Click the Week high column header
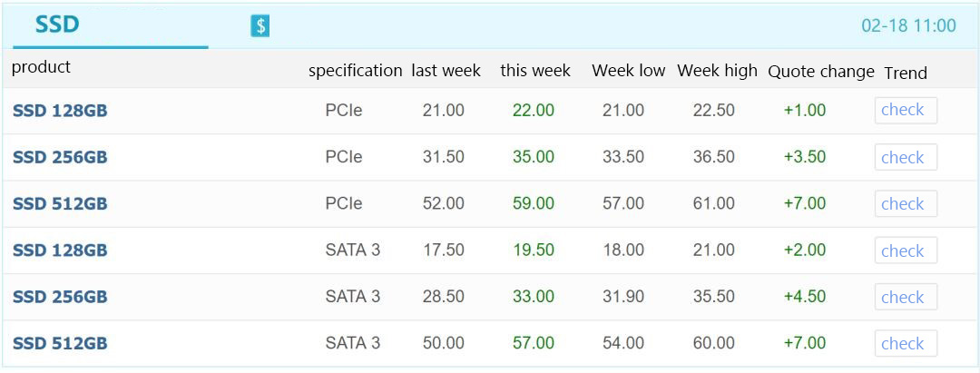980x373 pixels. (x=717, y=71)
